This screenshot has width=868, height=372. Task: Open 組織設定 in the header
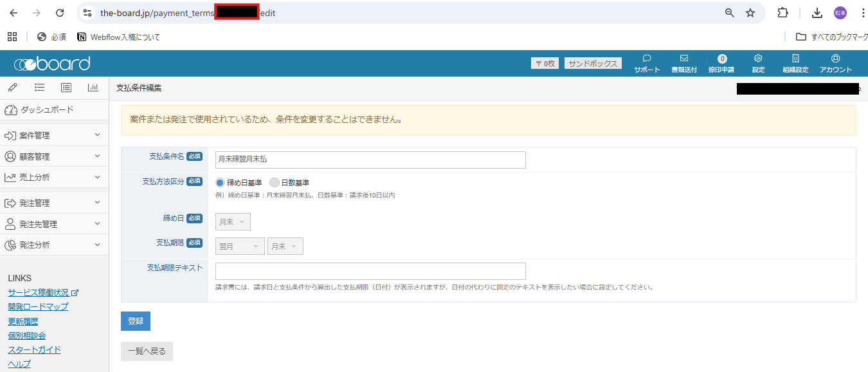[x=795, y=63]
